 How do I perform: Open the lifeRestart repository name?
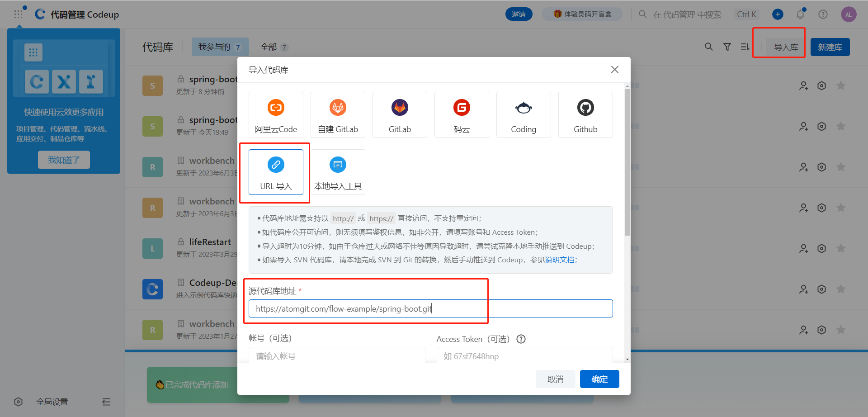210,242
